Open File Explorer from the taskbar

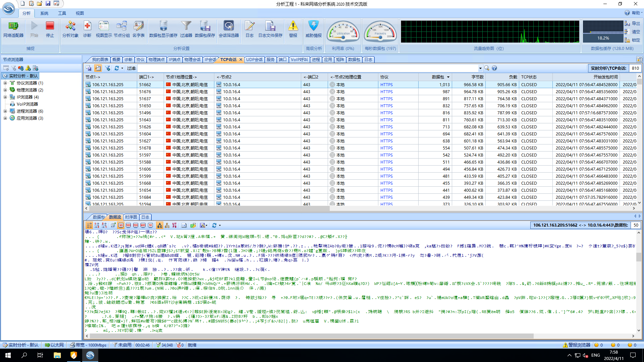click(57, 355)
